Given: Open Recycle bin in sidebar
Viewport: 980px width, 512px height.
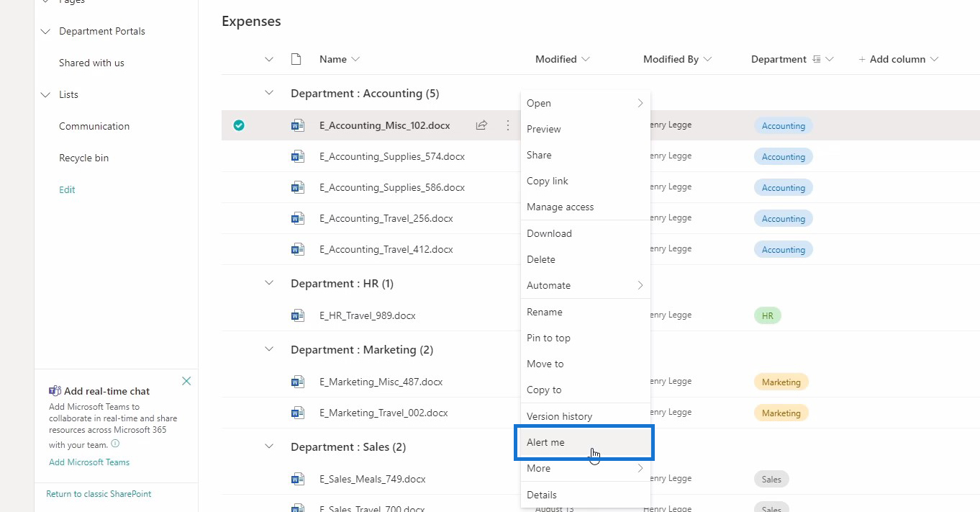Looking at the screenshot, I should [83, 158].
